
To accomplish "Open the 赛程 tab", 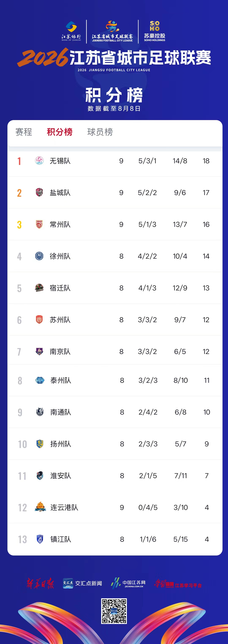I will [24, 132].
